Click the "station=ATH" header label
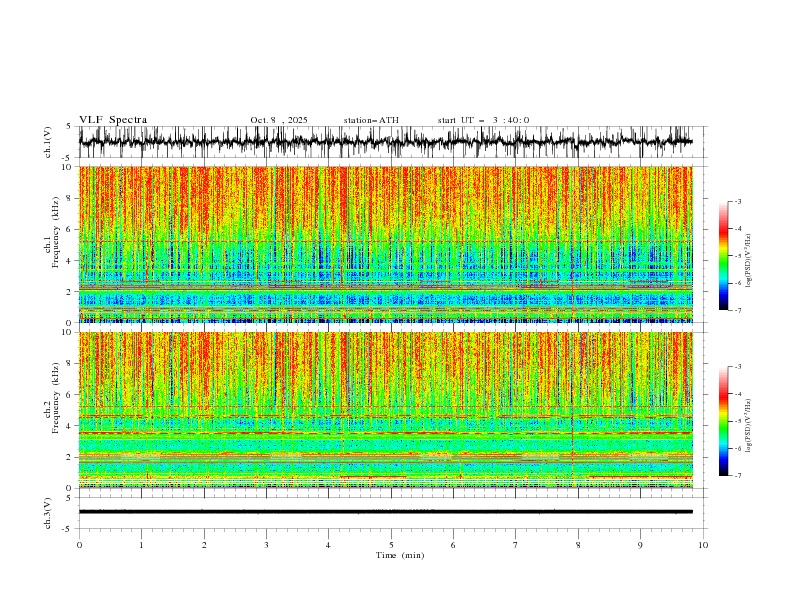This screenshot has height=612, width=792. tap(371, 120)
